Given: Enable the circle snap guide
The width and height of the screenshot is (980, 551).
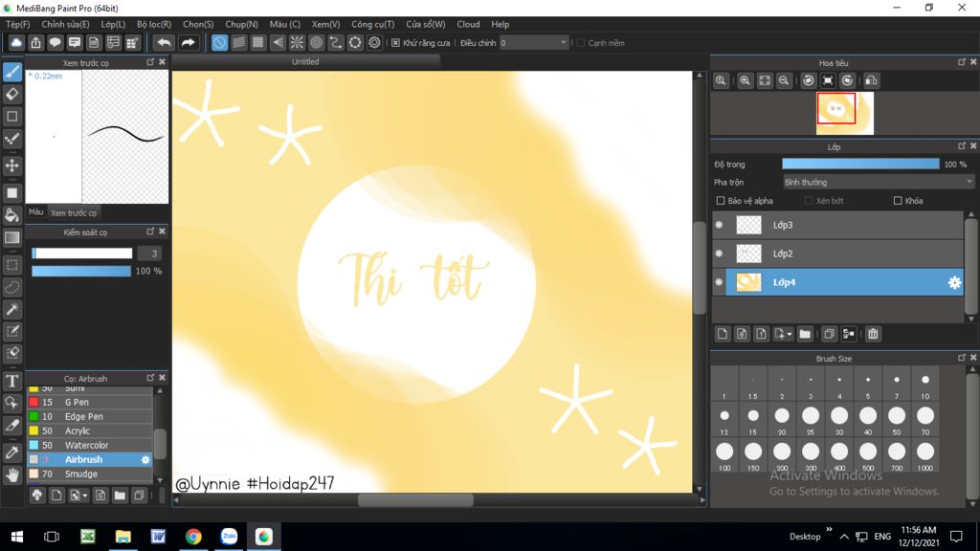Looking at the screenshot, I should click(x=316, y=42).
